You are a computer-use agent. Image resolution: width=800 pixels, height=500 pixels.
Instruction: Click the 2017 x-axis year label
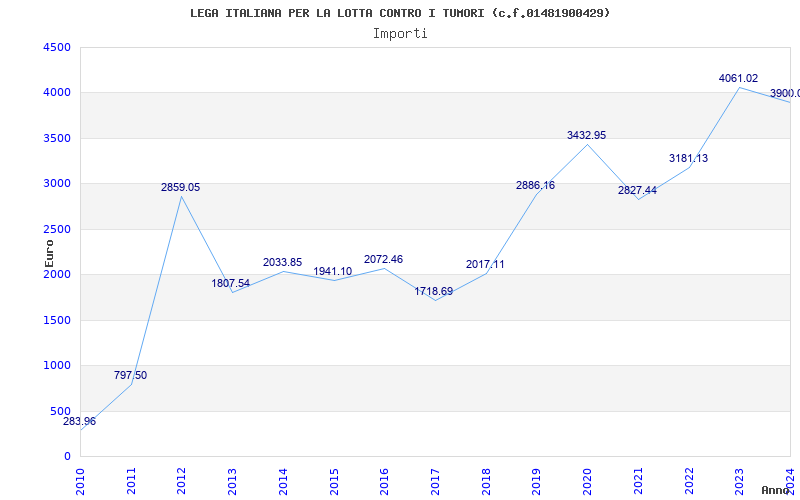click(x=435, y=482)
